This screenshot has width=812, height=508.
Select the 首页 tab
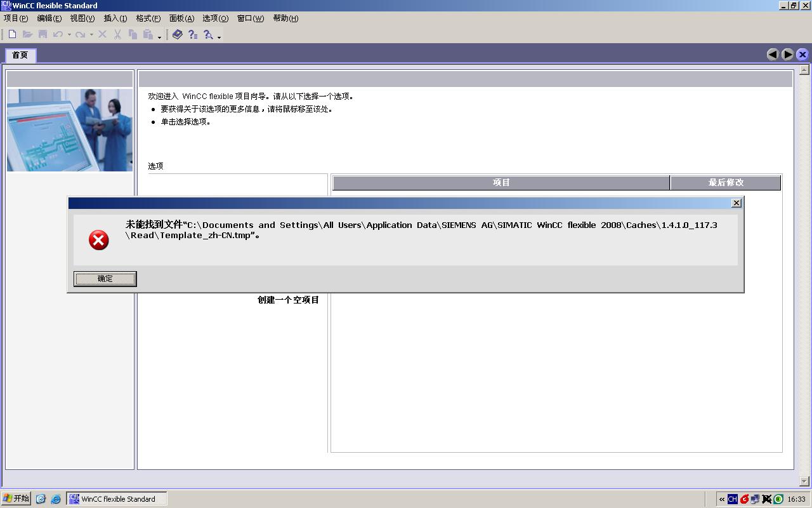pyautogui.click(x=20, y=55)
